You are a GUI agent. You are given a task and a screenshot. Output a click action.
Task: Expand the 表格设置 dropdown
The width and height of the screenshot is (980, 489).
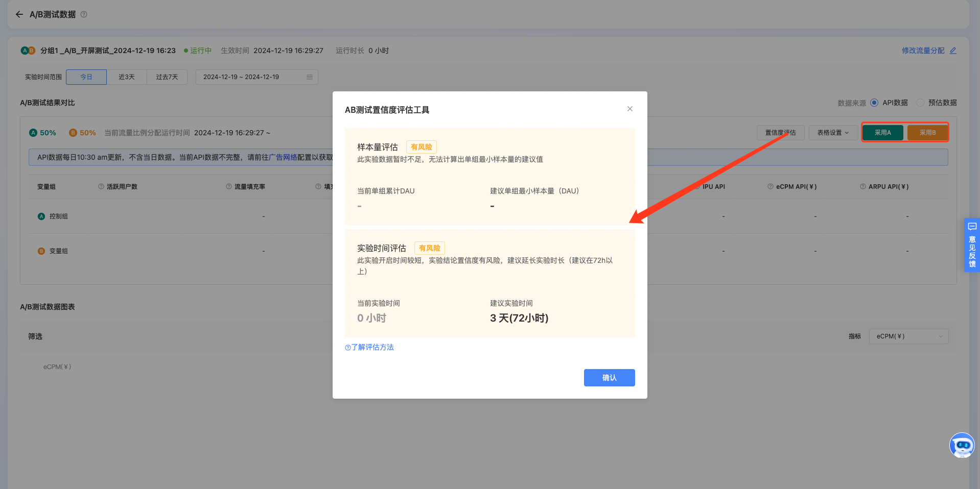(832, 133)
